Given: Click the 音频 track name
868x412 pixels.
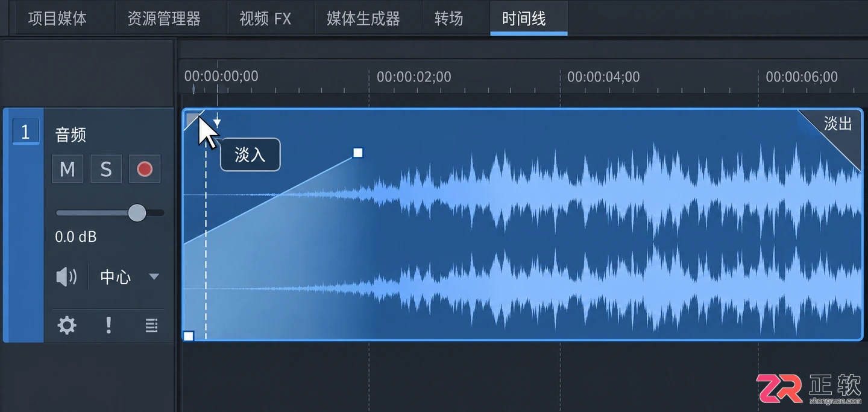Looking at the screenshot, I should pos(71,135).
